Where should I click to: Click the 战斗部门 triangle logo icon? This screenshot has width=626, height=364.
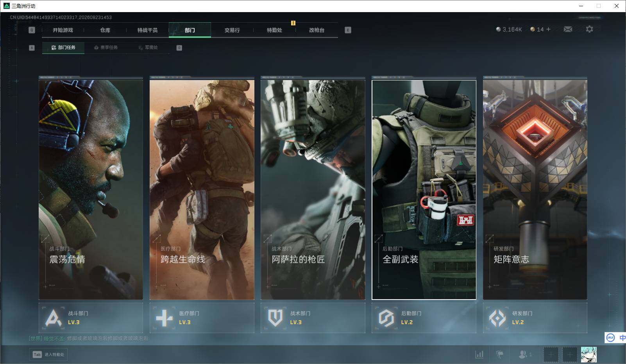(x=53, y=318)
